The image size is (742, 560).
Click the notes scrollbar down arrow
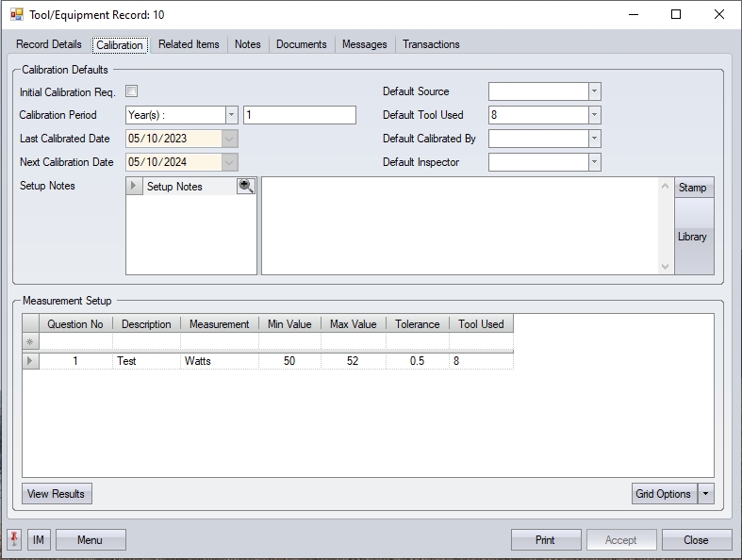coord(667,267)
